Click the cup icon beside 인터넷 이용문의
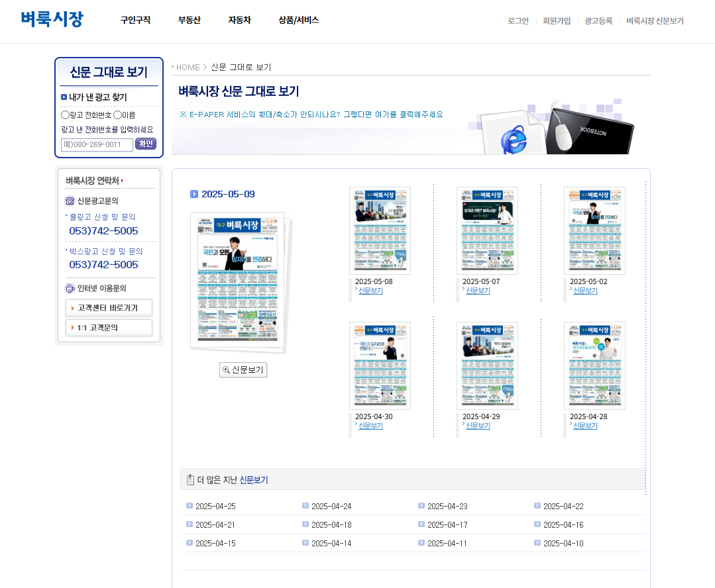 tap(70, 289)
